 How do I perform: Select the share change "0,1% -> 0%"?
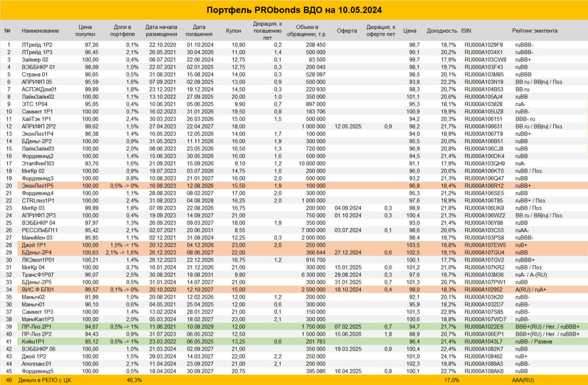tap(124, 289)
